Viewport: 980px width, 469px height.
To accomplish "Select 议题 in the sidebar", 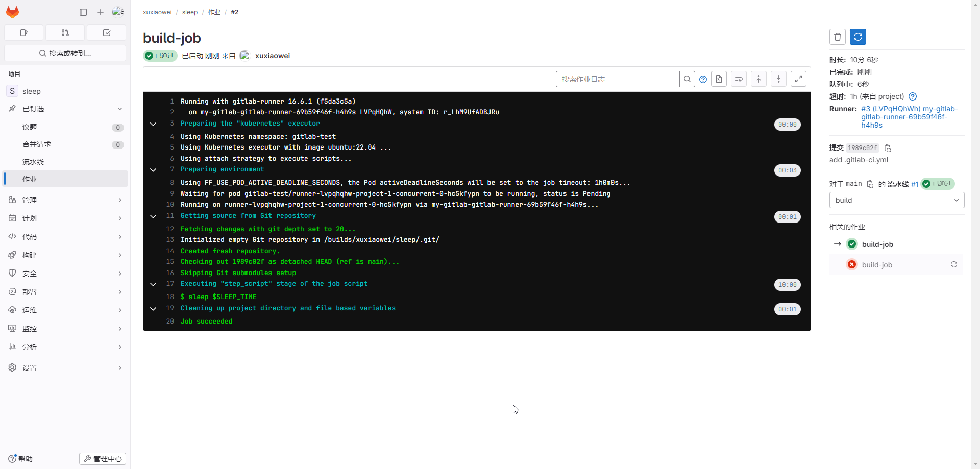I will coord(30,127).
